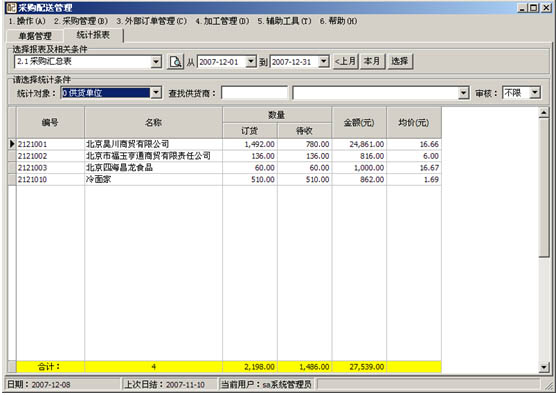Viewport: 556px width, 395px height.
Task: Open the 4.加工管理(D) menu
Action: tap(222, 21)
